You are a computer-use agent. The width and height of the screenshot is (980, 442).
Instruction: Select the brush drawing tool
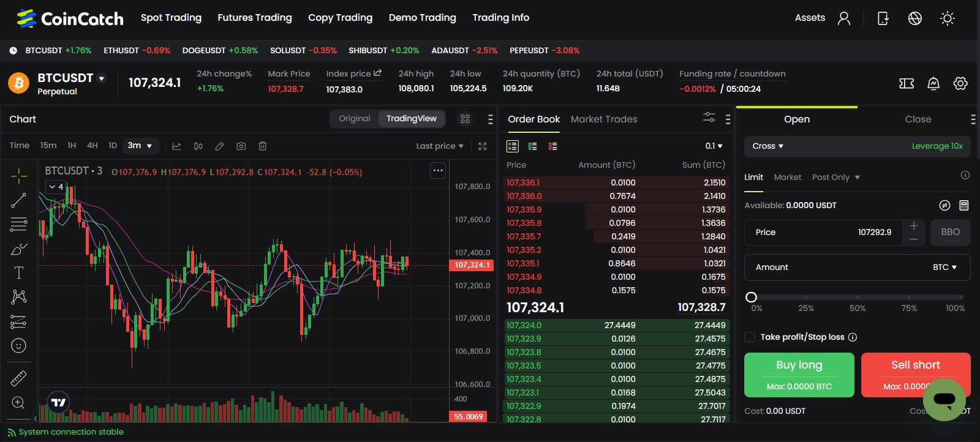[x=19, y=249]
